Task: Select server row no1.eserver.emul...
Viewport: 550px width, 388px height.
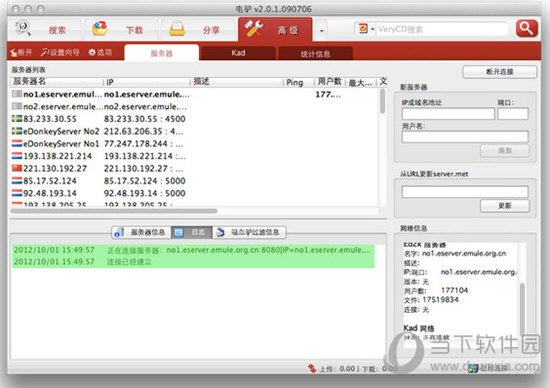Action: pos(194,94)
